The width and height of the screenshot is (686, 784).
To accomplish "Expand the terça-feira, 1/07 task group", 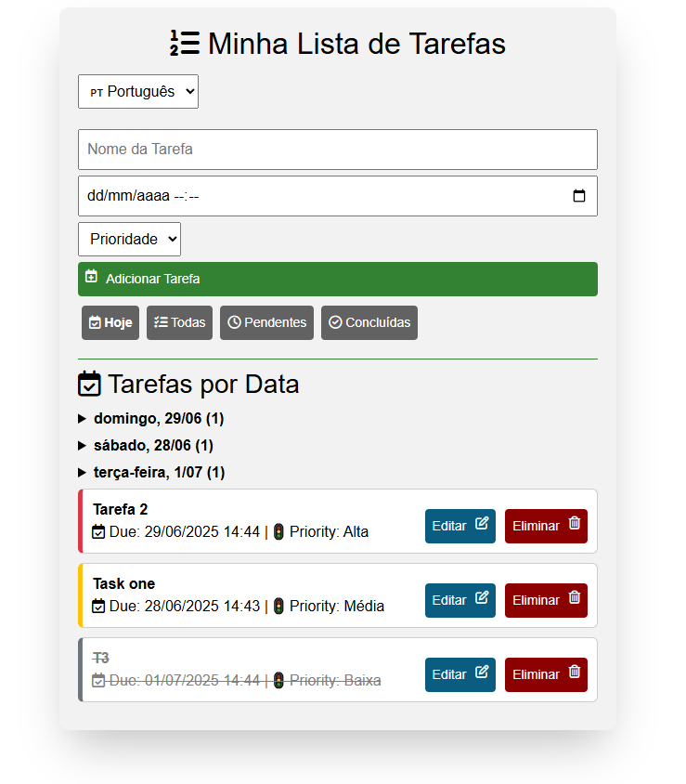I will click(x=159, y=473).
